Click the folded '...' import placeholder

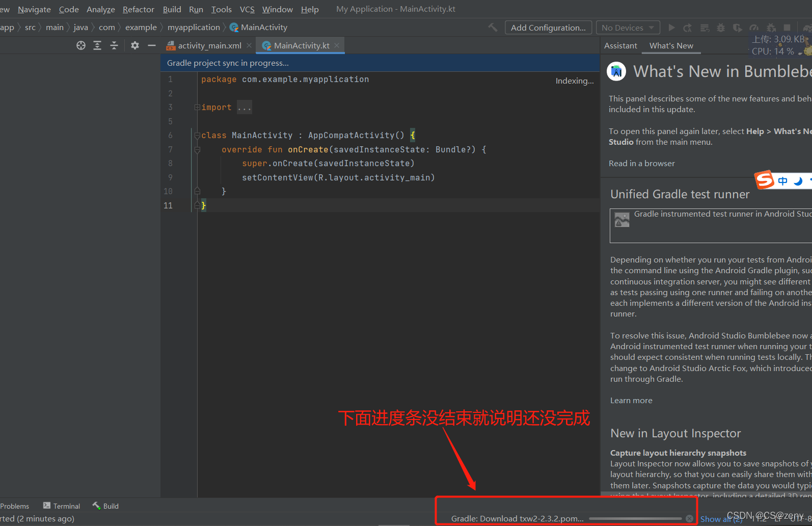[244, 107]
